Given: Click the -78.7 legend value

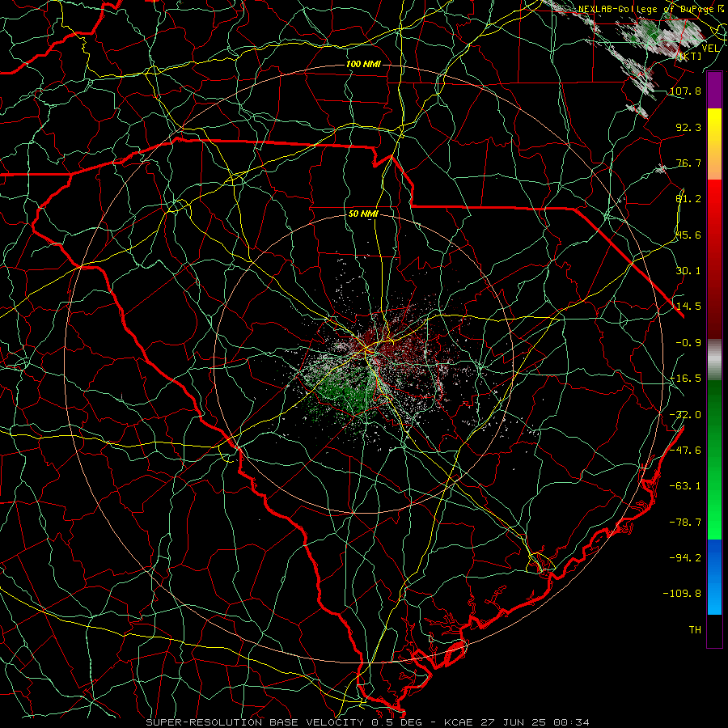Looking at the screenshot, I should 685,523.
